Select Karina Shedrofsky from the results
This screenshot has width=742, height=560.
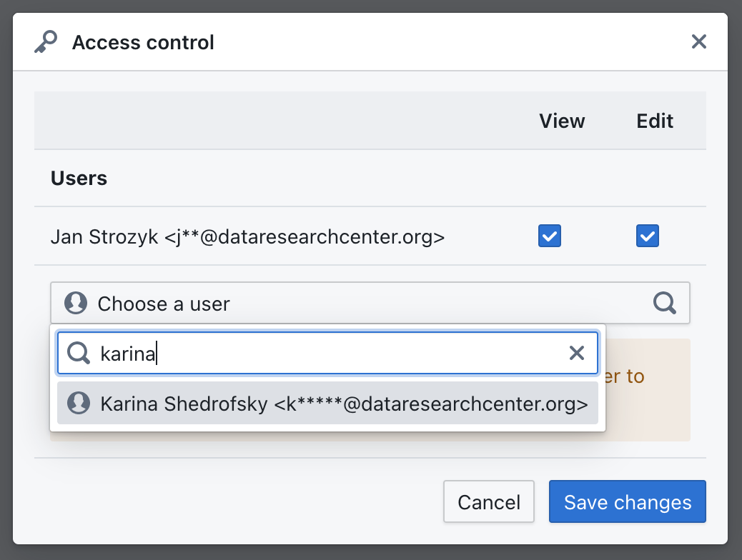(x=327, y=403)
